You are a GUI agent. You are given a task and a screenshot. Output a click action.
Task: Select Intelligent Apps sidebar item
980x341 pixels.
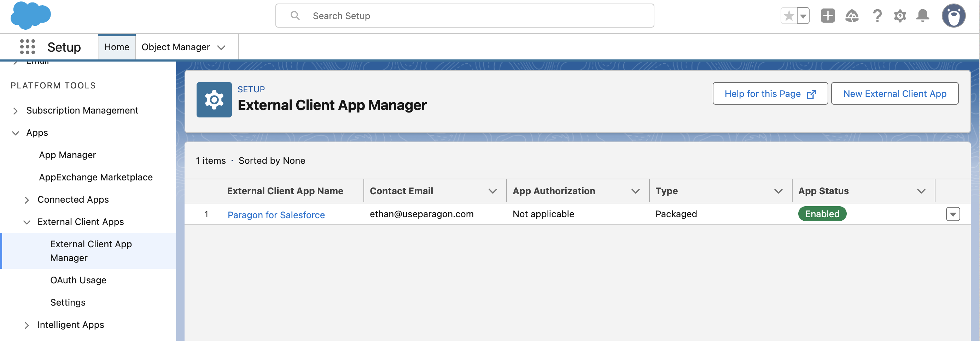click(70, 325)
